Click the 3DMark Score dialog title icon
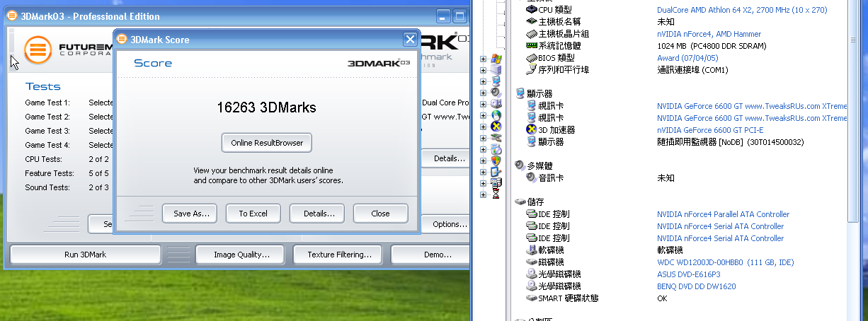The height and width of the screenshot is (321, 868). 122,40
